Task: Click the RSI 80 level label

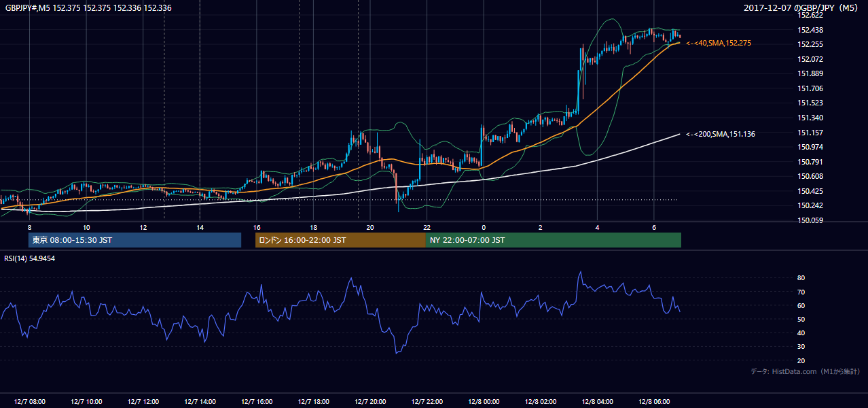Action: point(801,278)
